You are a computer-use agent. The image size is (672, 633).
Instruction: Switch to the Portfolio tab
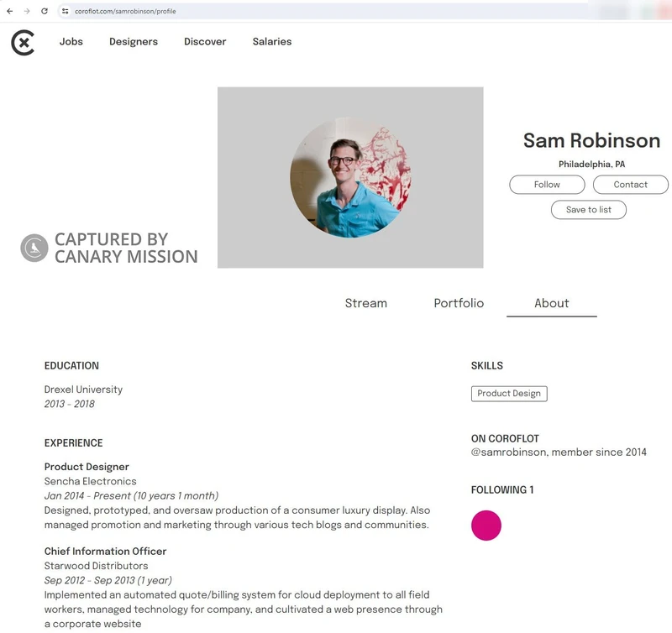459,303
